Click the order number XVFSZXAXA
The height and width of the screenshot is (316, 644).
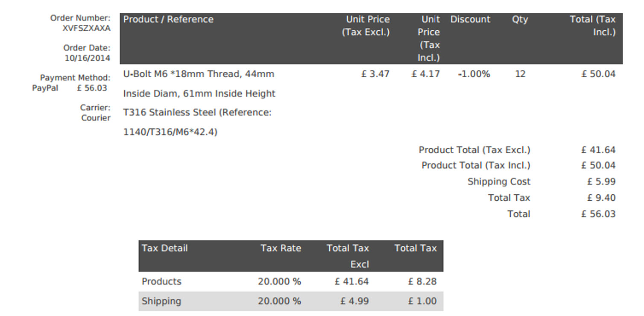pos(86,29)
